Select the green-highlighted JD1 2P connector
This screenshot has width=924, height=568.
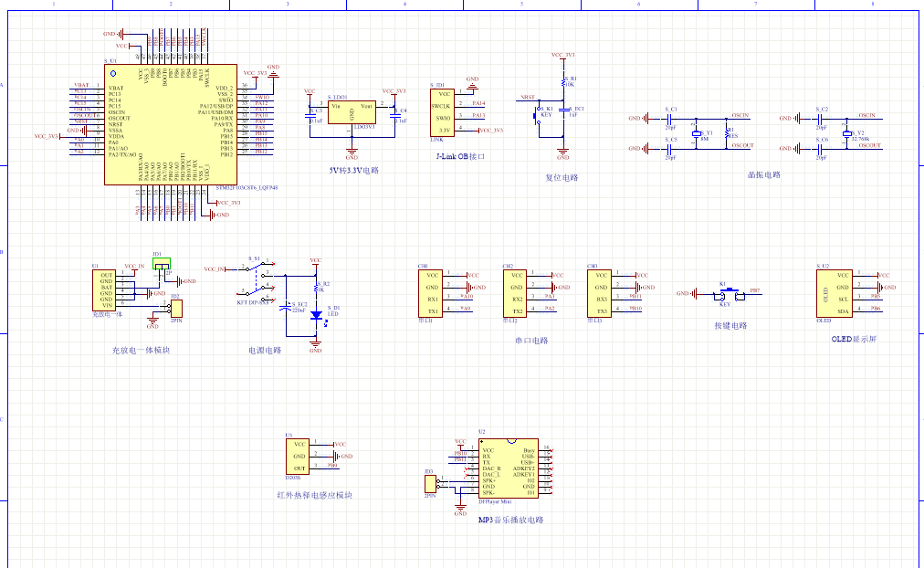[x=162, y=266]
